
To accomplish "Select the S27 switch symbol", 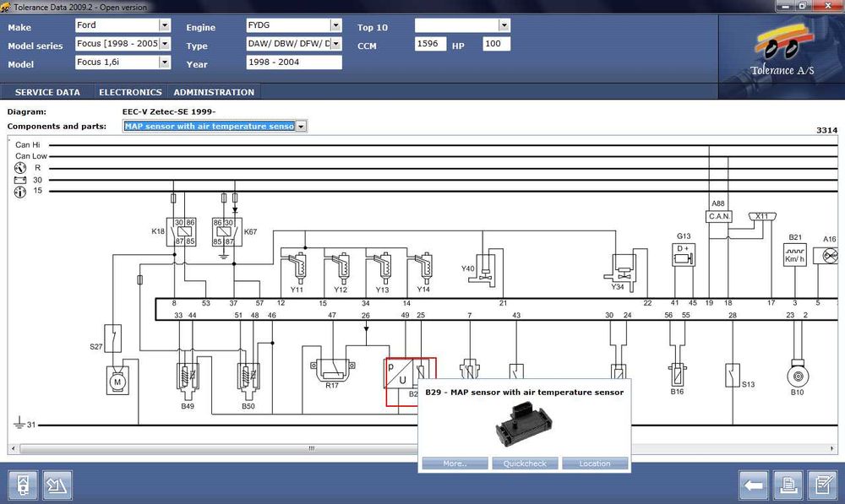I will 112,339.
